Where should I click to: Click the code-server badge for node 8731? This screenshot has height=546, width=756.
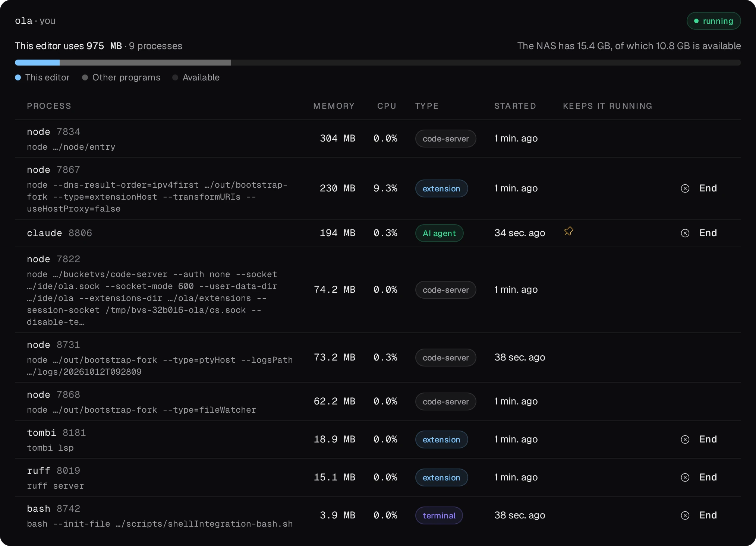point(445,358)
